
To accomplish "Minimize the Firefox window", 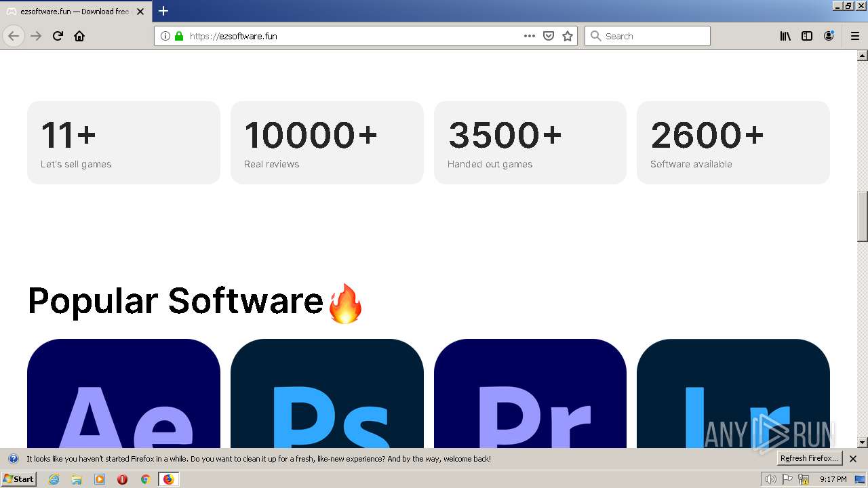I will pyautogui.click(x=838, y=5).
